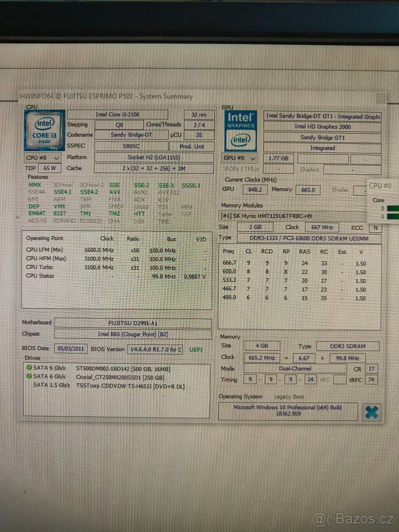Click the SR05C SSPEC value
399x532 pixels.
point(131,146)
